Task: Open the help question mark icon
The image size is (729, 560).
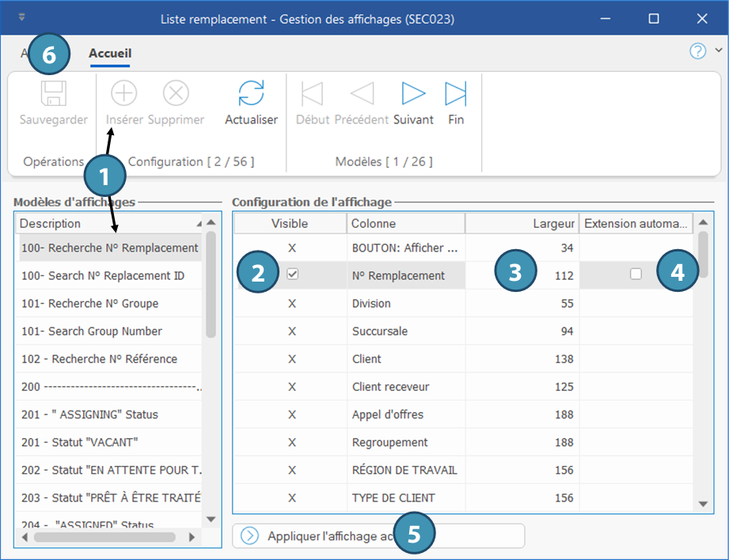Action: pyautogui.click(x=697, y=51)
